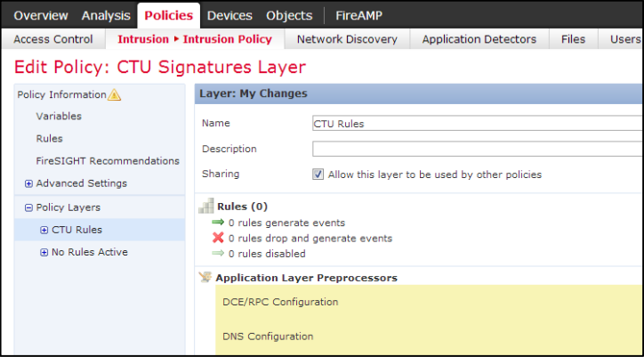Open the Users tab
The image size is (644, 357).
(625, 39)
